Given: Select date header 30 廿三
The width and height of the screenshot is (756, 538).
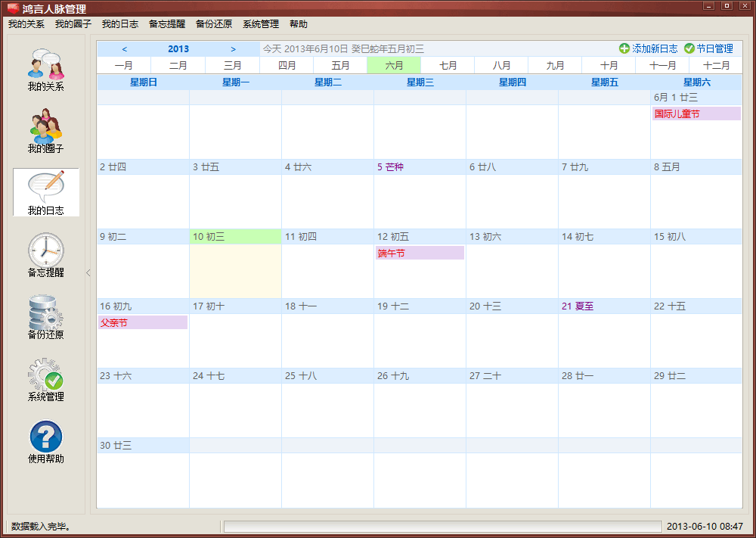Looking at the screenshot, I should click(x=143, y=446).
